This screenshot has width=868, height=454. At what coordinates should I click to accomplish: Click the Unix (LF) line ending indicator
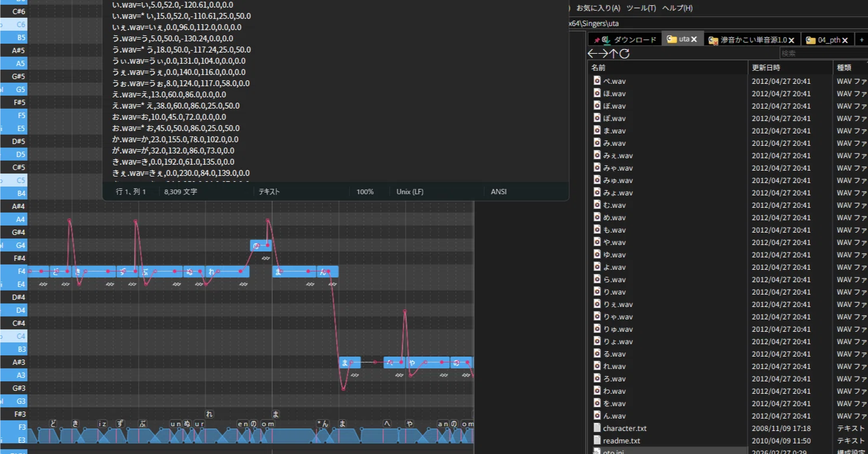410,192
